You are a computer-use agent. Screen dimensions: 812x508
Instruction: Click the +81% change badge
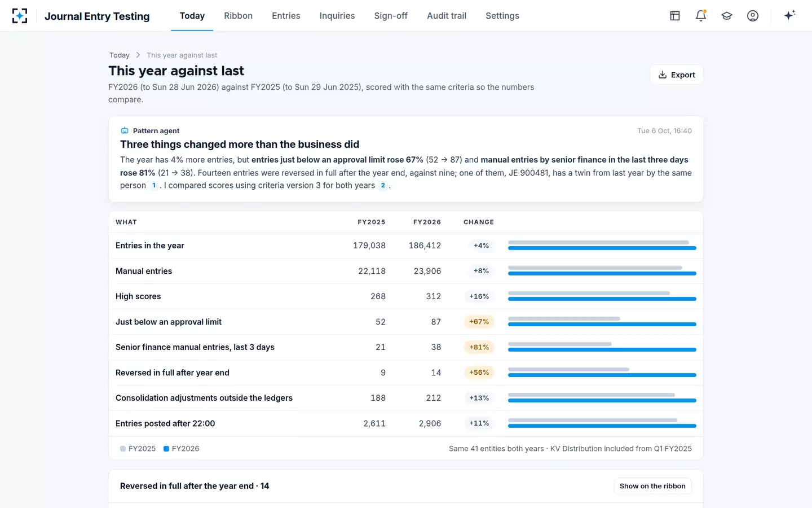pos(479,347)
